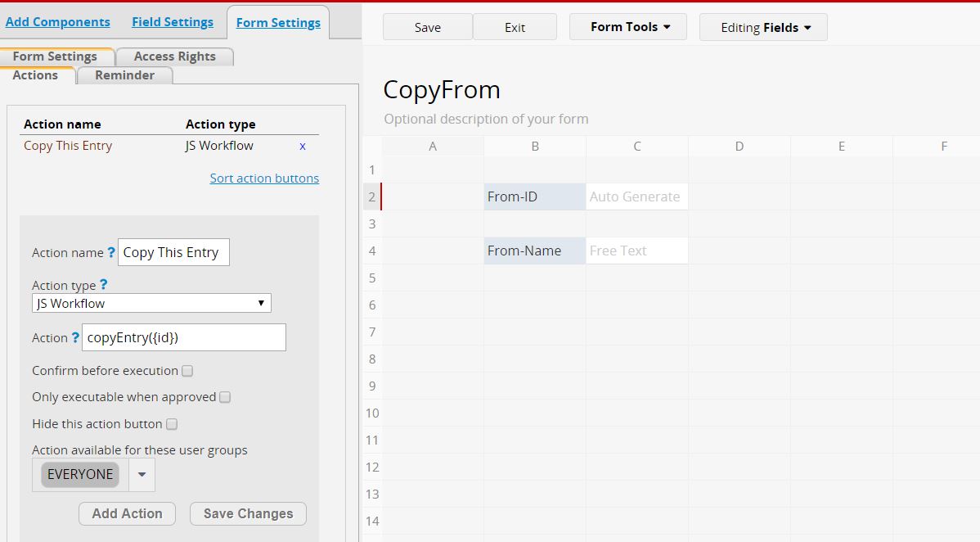
Task: Click the Action name text field
Action: [x=173, y=252]
